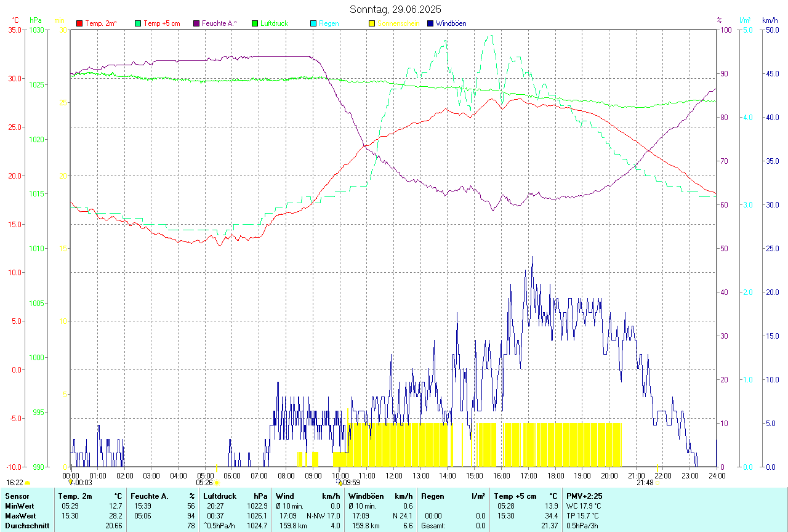
Task: Click the teal Temp +5 cm legend square
Action: pyautogui.click(x=138, y=23)
